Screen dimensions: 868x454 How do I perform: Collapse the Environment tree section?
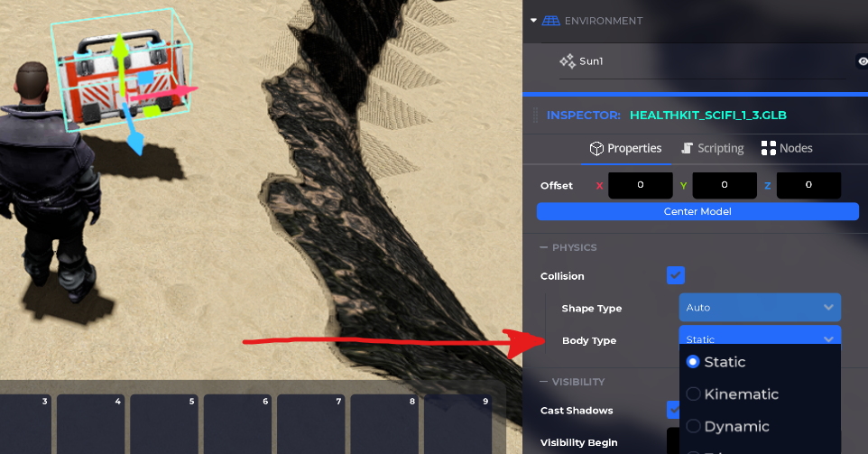click(x=533, y=21)
